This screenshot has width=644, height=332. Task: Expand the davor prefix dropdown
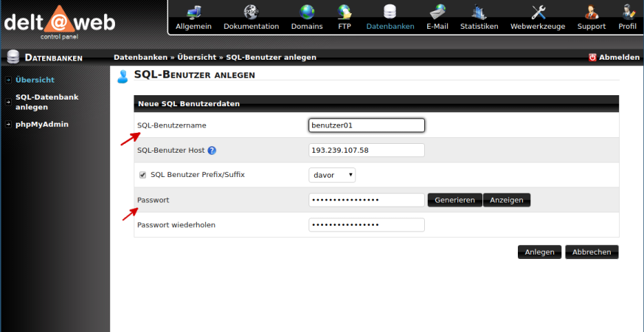[332, 175]
